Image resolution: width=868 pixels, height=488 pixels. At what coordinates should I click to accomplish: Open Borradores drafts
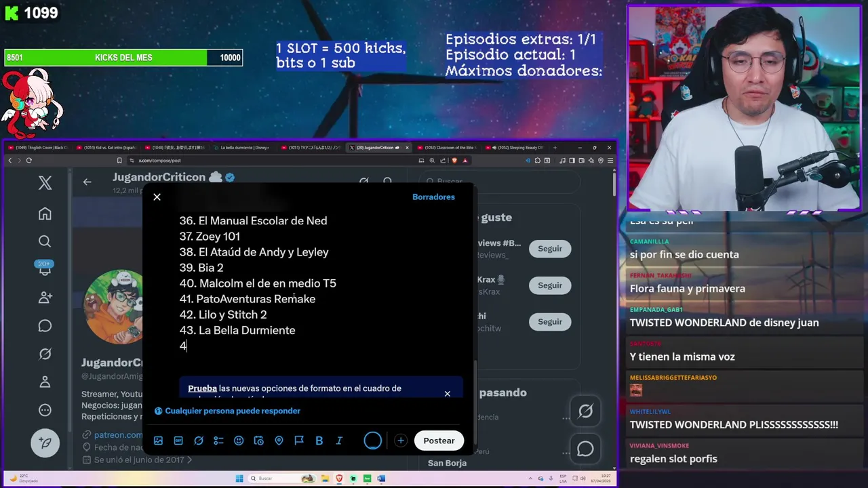(x=433, y=197)
